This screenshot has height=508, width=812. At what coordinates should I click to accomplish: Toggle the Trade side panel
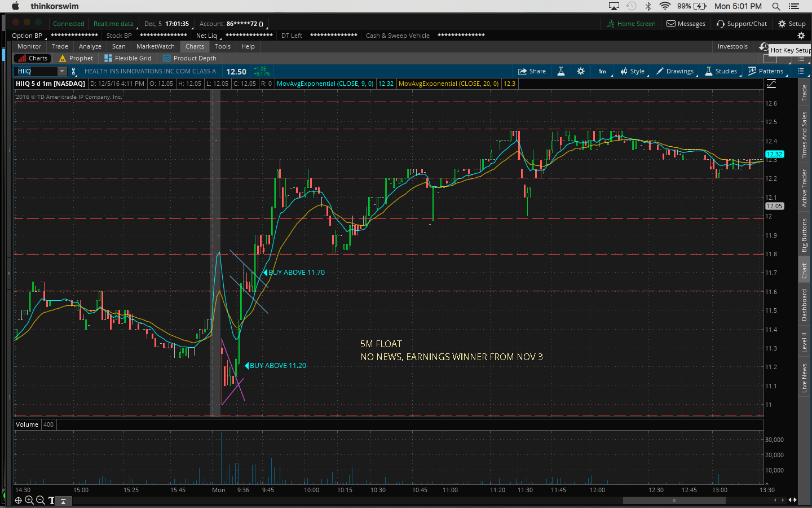pos(804,93)
